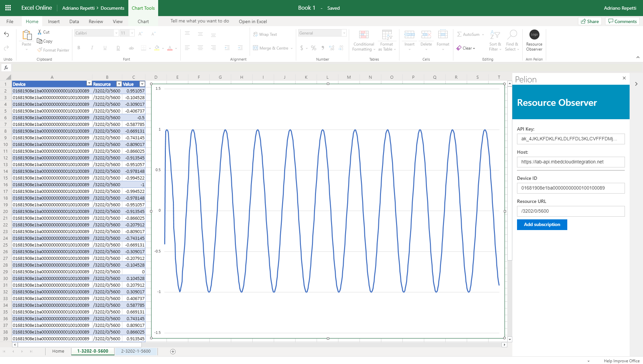This screenshot has height=364, width=643.
Task: Click the Host input field
Action: pos(571,162)
